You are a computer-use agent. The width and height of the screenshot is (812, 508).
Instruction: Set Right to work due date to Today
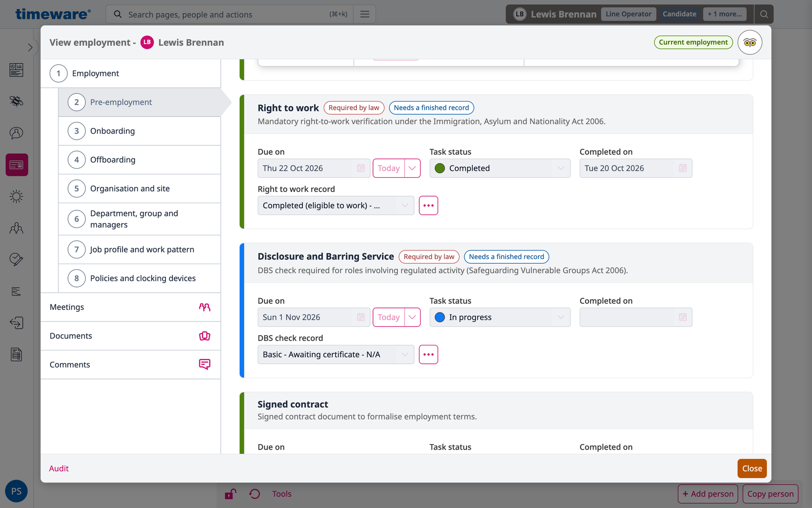point(389,168)
